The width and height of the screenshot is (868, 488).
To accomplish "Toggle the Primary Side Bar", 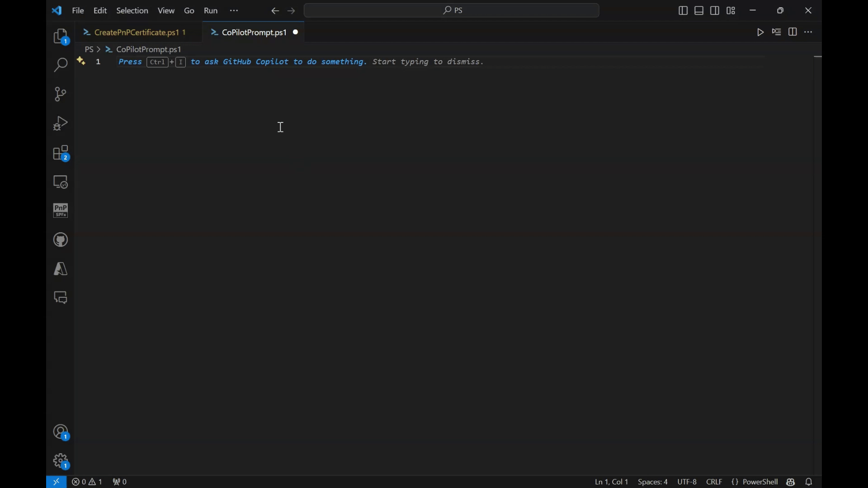I will coord(684,10).
